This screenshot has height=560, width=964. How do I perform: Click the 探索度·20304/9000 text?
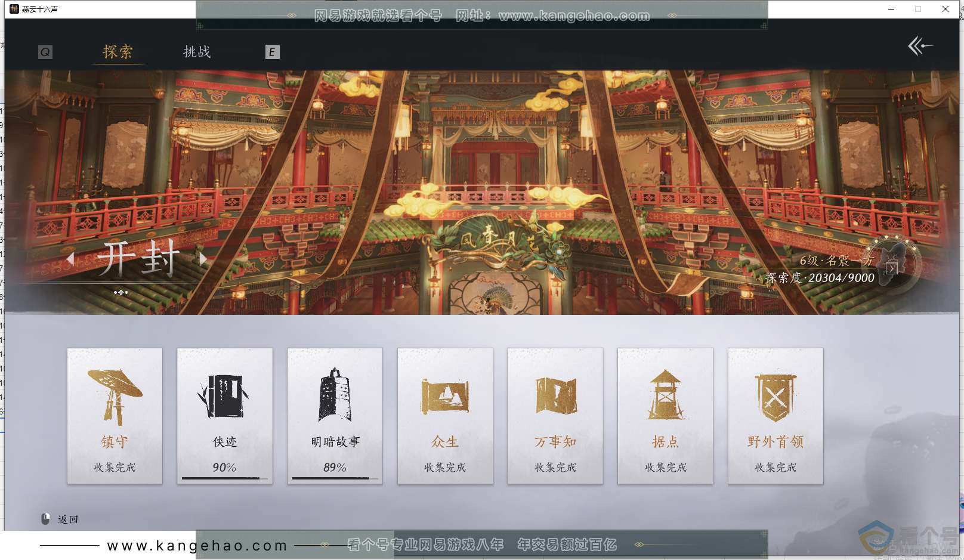pos(820,278)
